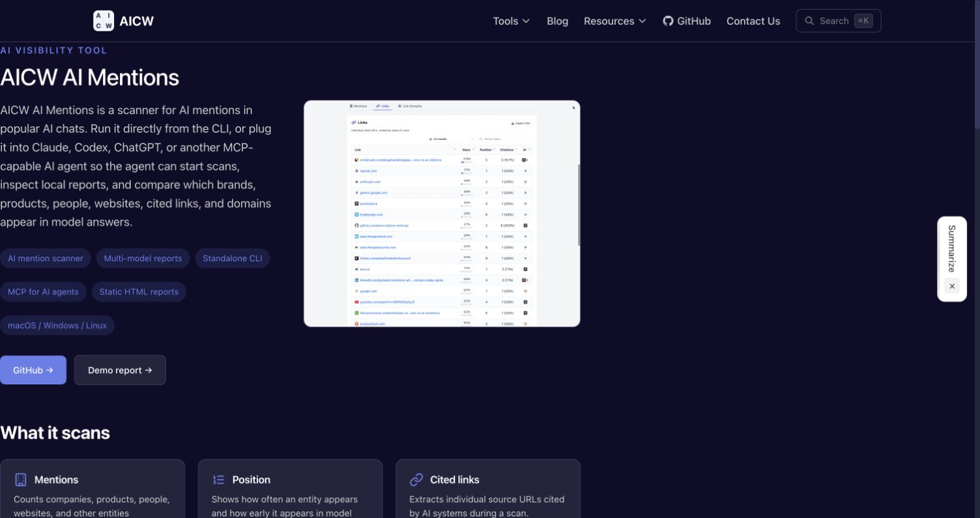This screenshot has width=980, height=518.
Task: Click the Position card ordered-list icon
Action: 218,480
